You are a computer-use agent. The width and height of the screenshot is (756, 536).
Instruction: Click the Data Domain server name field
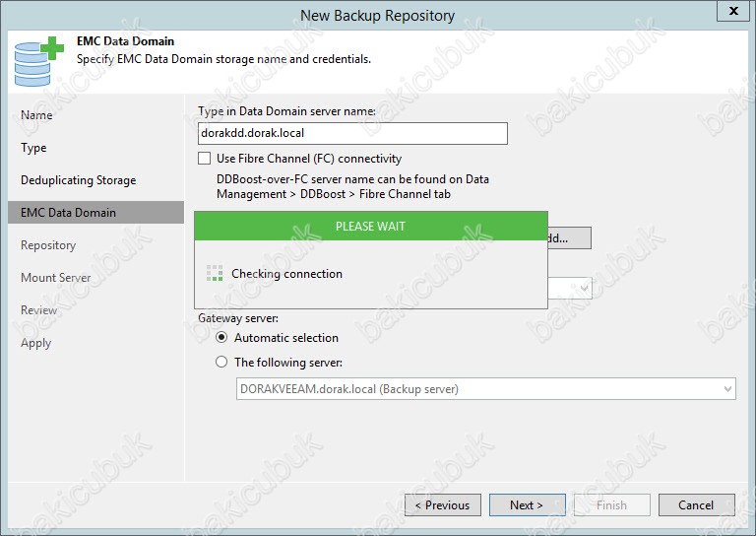click(352, 133)
